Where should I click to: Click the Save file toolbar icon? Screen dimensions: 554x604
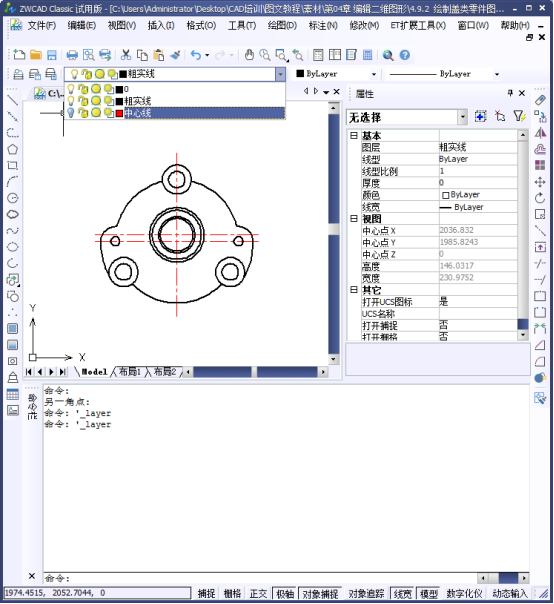tap(52, 55)
